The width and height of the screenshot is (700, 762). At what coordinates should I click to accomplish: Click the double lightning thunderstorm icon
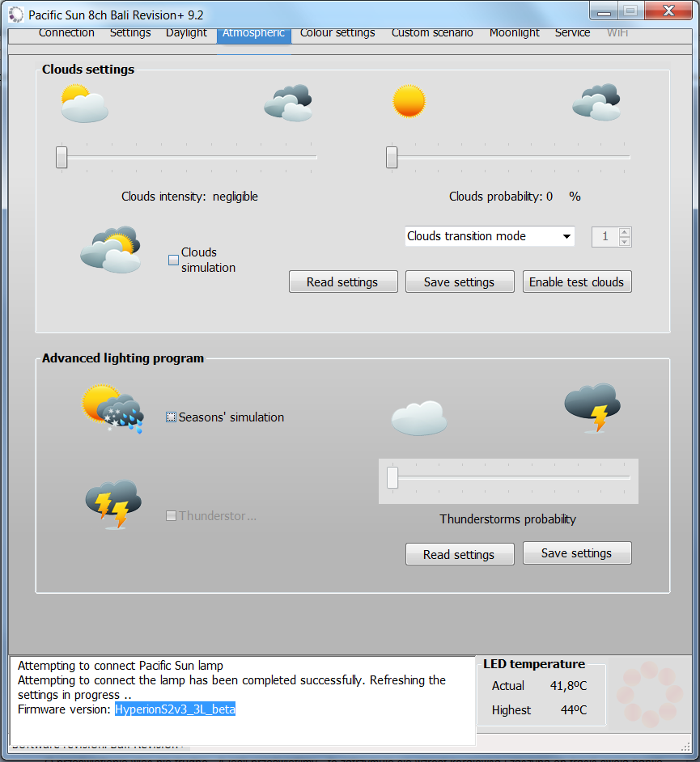click(x=113, y=503)
